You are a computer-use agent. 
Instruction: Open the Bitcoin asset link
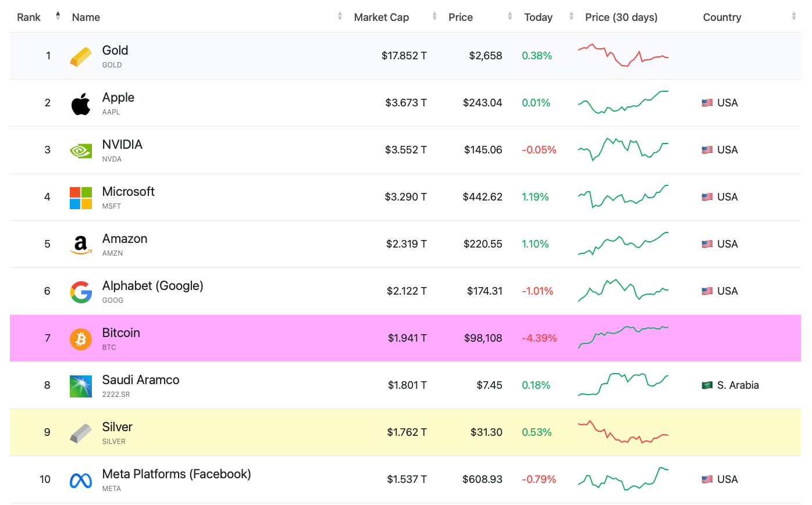pyautogui.click(x=121, y=333)
